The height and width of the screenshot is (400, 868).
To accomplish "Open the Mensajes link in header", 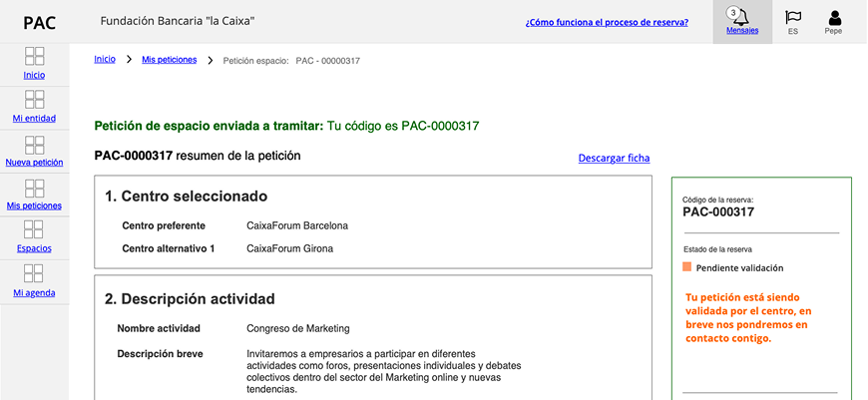I will click(742, 31).
